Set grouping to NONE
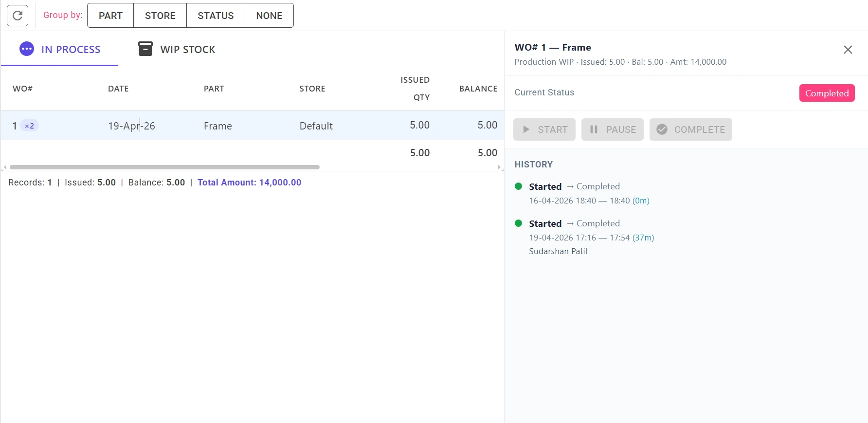The height and width of the screenshot is (423, 868). tap(269, 16)
